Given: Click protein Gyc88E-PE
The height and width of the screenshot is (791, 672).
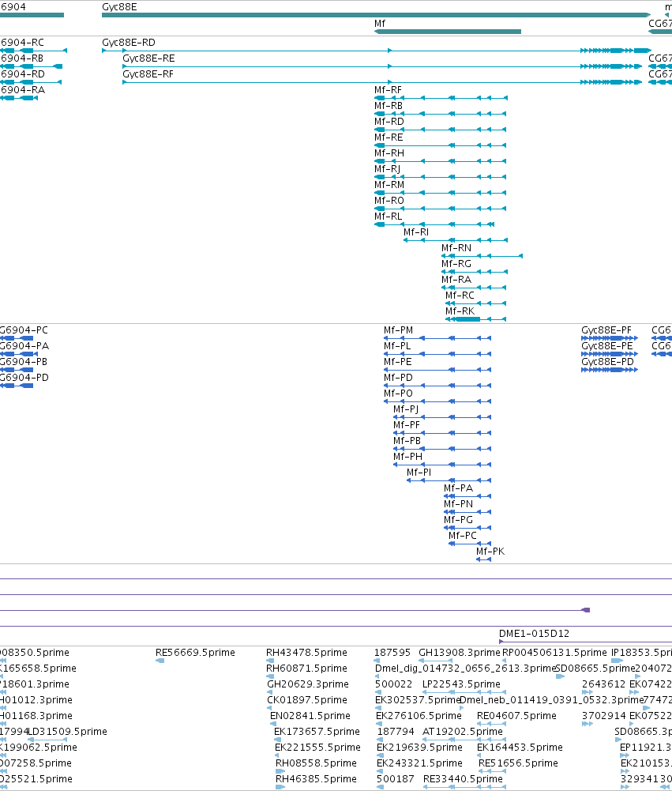Looking at the screenshot, I should click(x=607, y=346).
